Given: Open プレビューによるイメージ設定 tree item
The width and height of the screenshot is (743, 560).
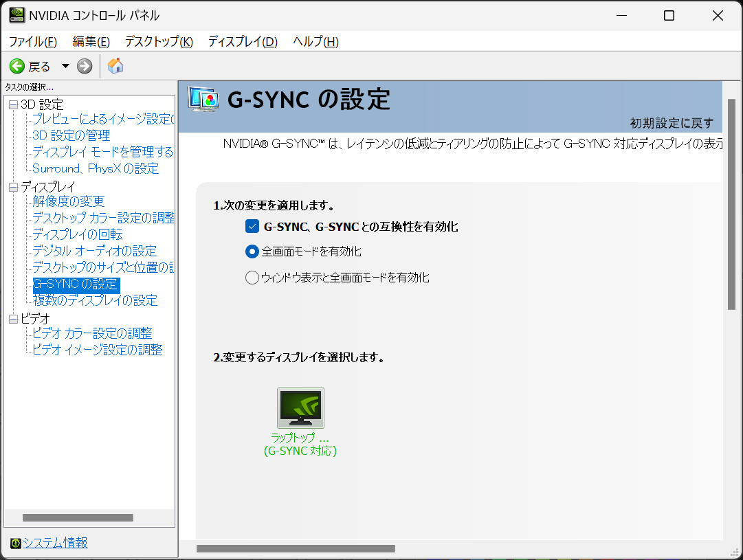Looking at the screenshot, I should (x=103, y=119).
